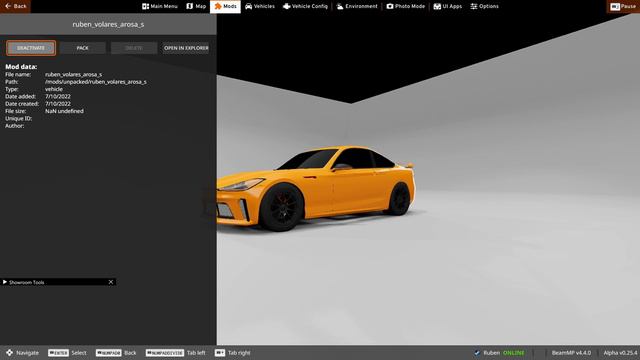
Task: Close the Showroom Tools panel
Action: click(x=111, y=282)
